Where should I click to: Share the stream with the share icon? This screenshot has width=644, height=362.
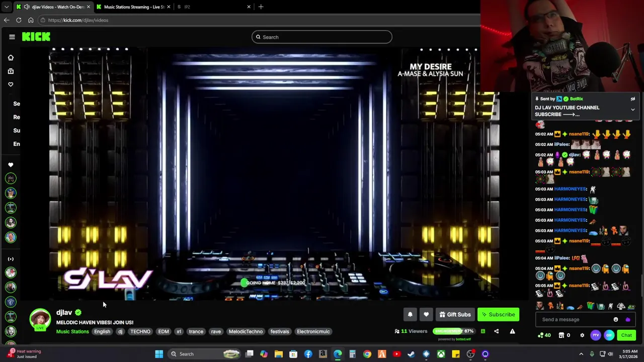click(x=496, y=331)
